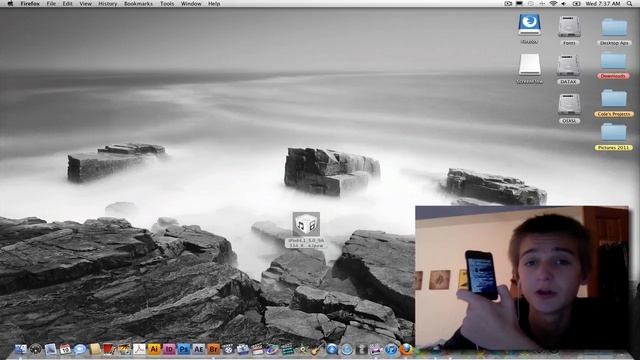640x360 pixels.
Task: Launch Adobe Bridge from the dock
Action: (213, 349)
